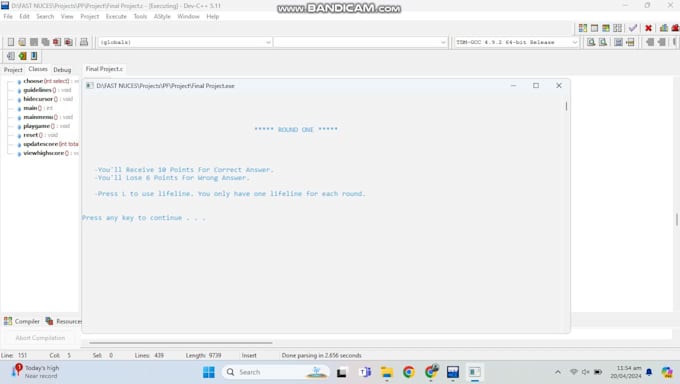Switch to the Project tab

[13, 70]
